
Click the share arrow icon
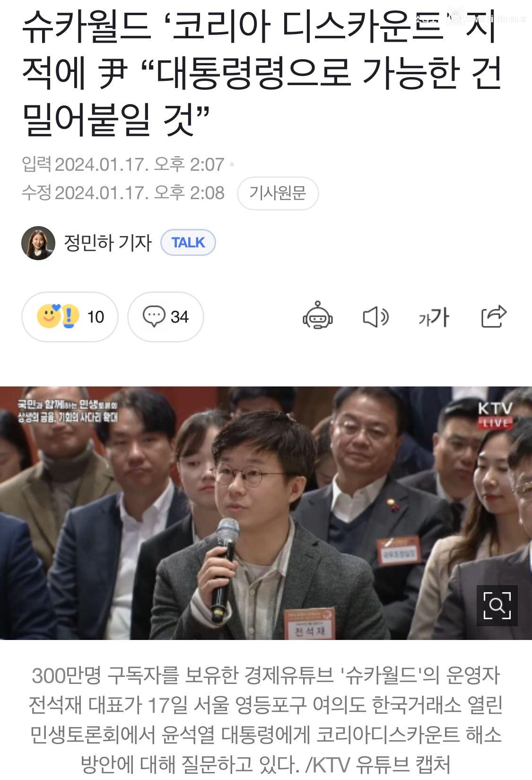click(494, 316)
